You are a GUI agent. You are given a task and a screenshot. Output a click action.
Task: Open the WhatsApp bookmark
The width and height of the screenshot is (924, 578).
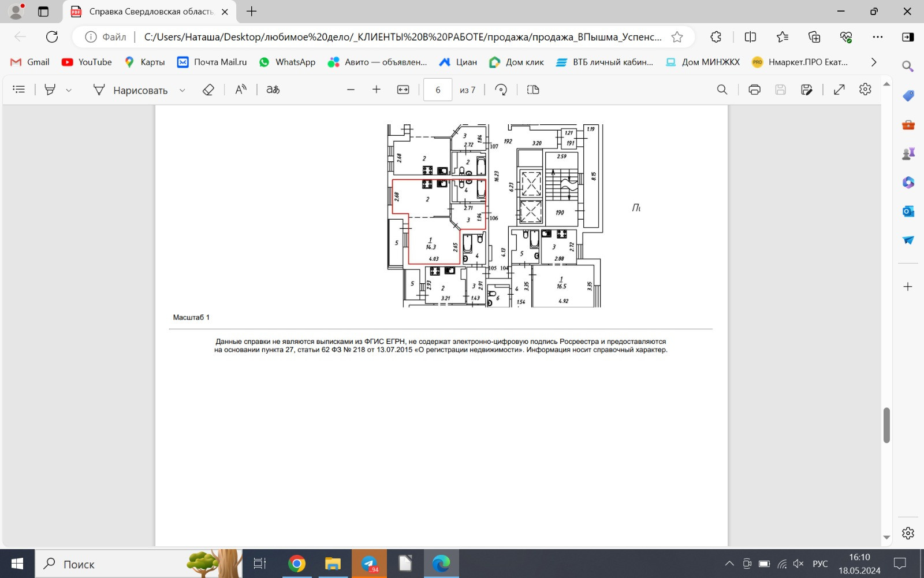pos(287,62)
